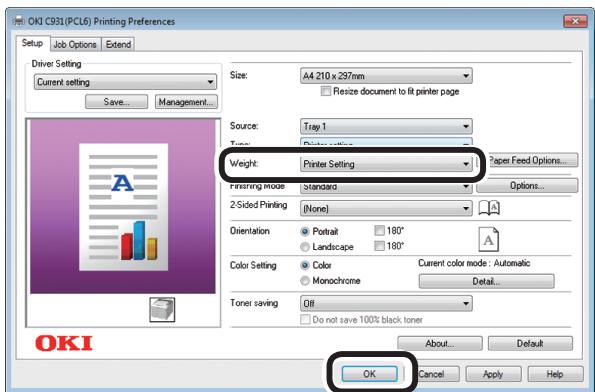Click the portrait page orientation icon
Viewport: 595px width, 392px height.
point(488,239)
